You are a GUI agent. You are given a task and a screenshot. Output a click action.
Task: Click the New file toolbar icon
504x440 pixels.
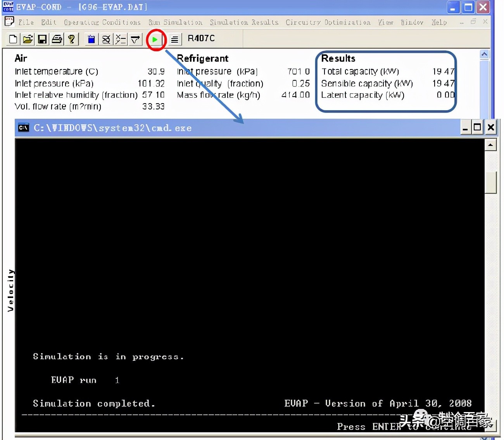click(x=13, y=39)
